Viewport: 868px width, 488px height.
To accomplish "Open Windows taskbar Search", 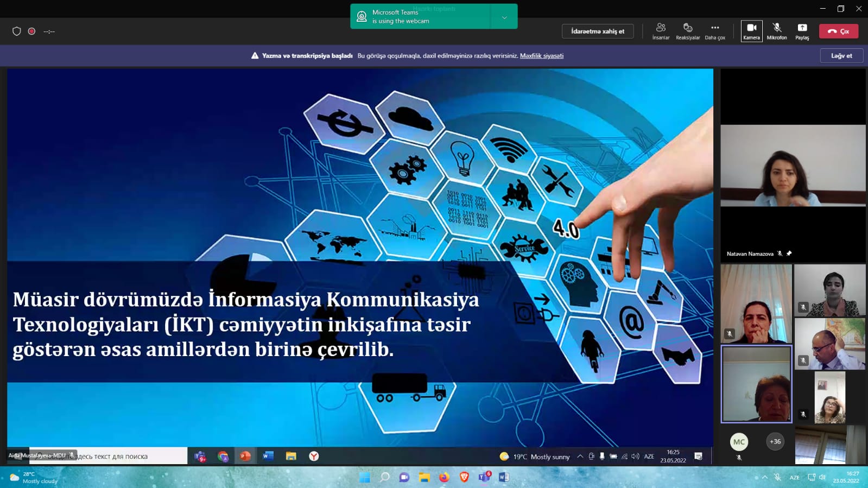I will tap(385, 477).
